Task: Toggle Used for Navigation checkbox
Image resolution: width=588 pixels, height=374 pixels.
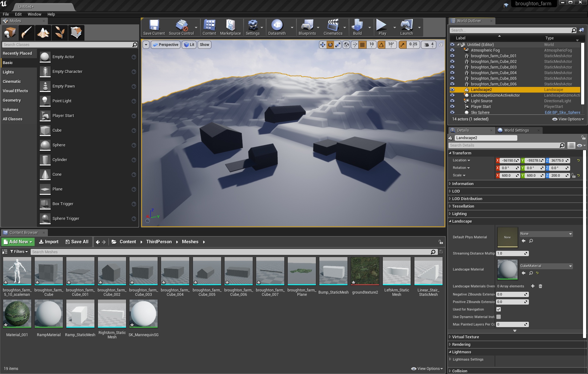Action: pos(499,309)
